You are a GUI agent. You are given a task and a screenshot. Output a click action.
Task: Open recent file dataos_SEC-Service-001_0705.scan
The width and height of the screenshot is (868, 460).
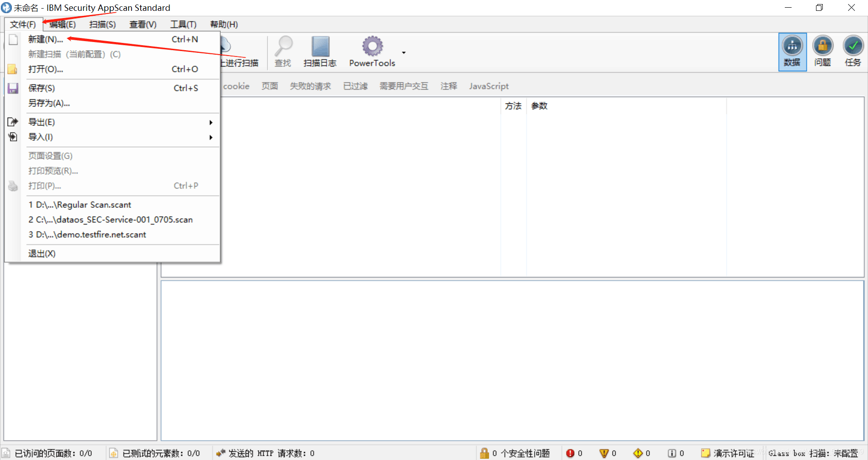pos(113,220)
